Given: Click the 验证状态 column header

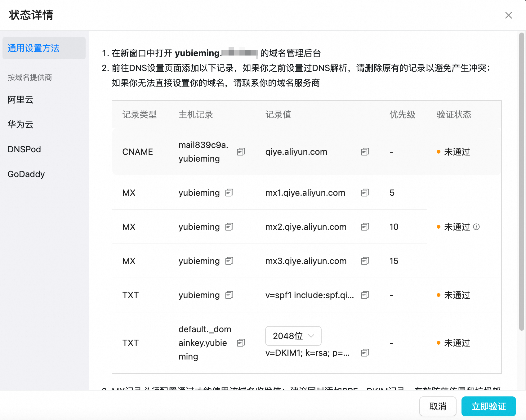Looking at the screenshot, I should (x=454, y=114).
